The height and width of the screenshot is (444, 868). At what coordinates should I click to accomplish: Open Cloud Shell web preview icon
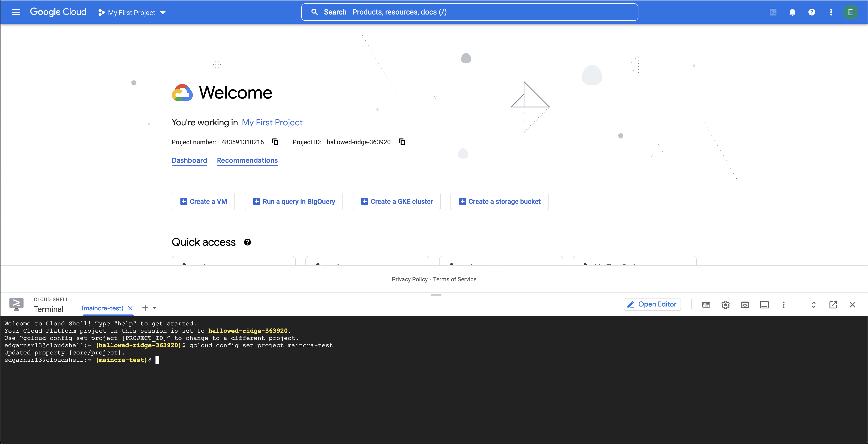click(745, 305)
